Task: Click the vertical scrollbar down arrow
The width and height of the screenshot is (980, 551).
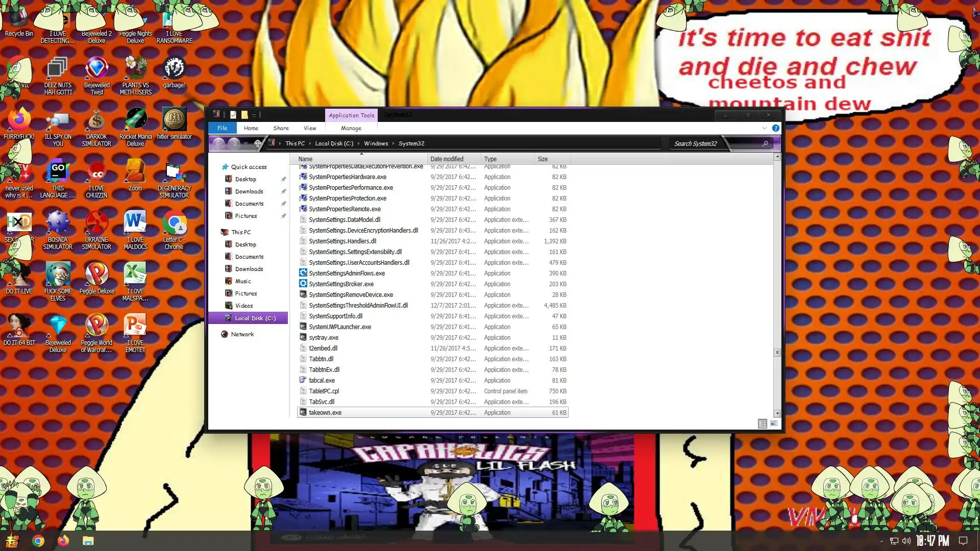Action: click(777, 414)
